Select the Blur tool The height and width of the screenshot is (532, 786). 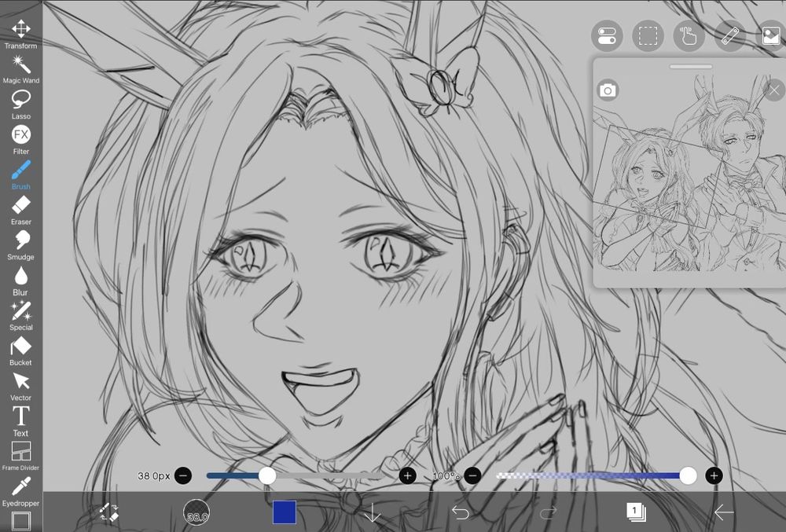[20, 281]
